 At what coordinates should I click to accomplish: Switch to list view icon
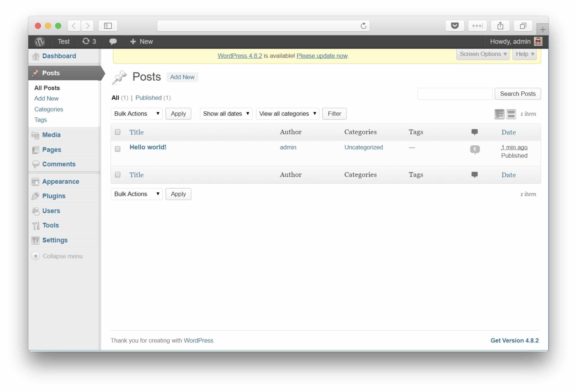499,114
